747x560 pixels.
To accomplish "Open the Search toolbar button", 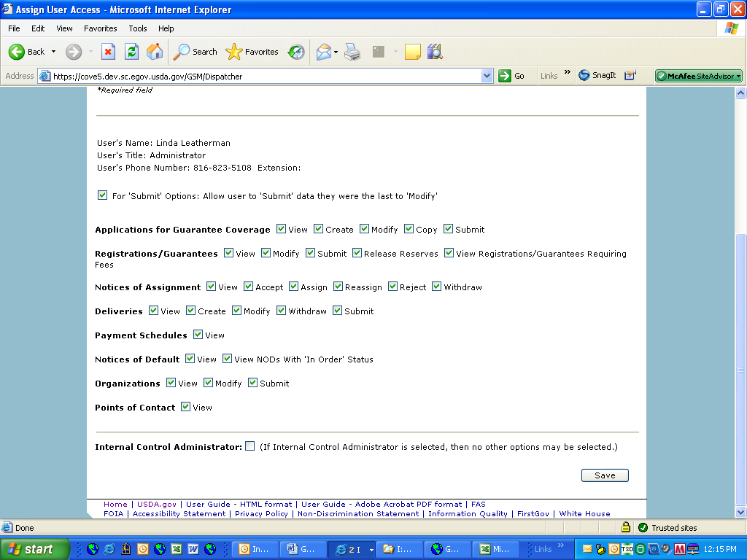I will [x=196, y=52].
